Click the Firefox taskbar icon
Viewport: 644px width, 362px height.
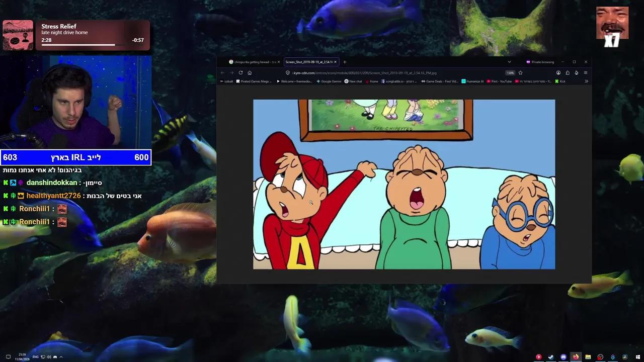coord(576,357)
